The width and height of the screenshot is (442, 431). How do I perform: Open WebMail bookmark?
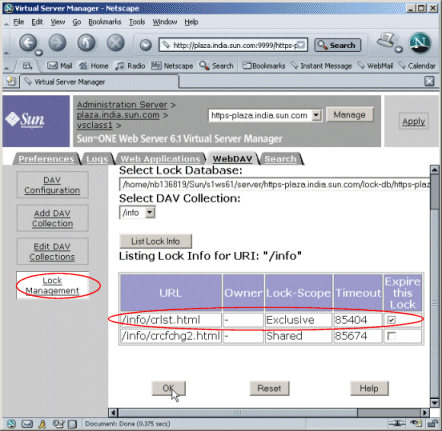pos(375,66)
